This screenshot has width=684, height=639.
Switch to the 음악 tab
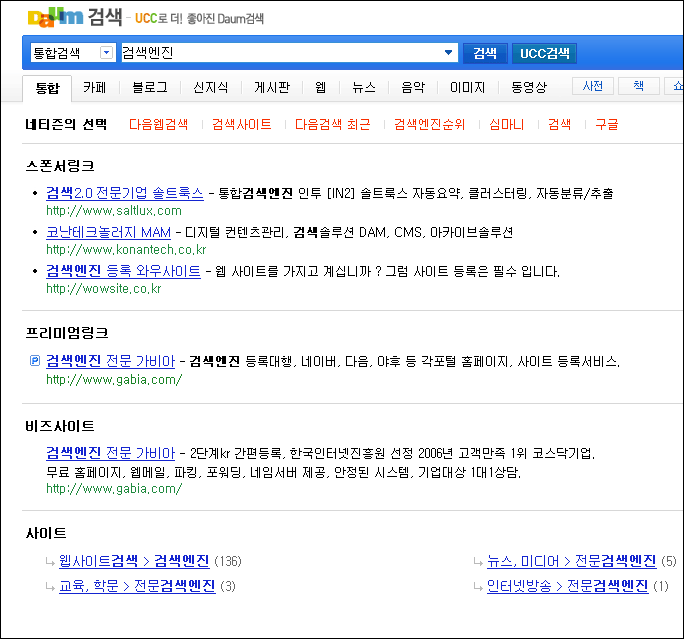coord(413,87)
